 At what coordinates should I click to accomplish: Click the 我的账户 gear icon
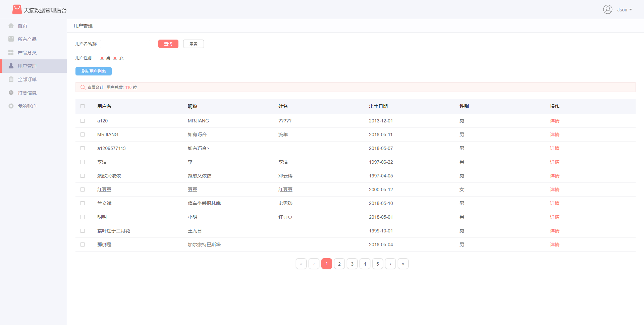[x=11, y=106]
